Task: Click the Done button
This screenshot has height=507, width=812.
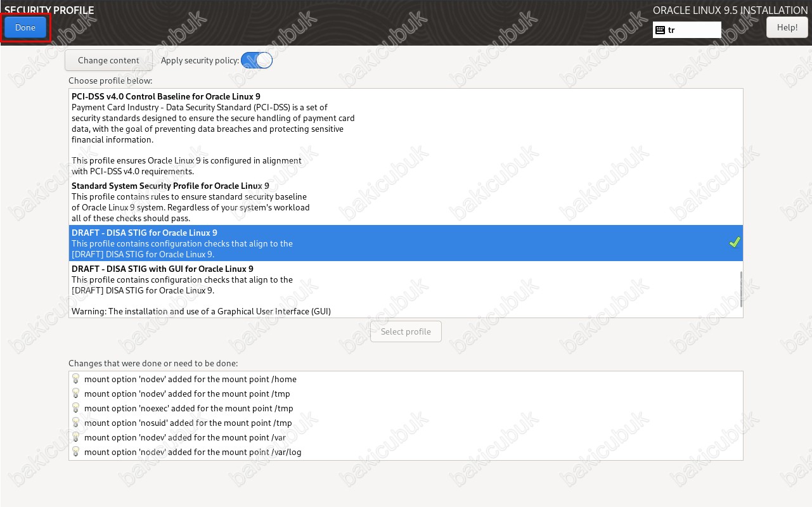Action: click(x=25, y=27)
